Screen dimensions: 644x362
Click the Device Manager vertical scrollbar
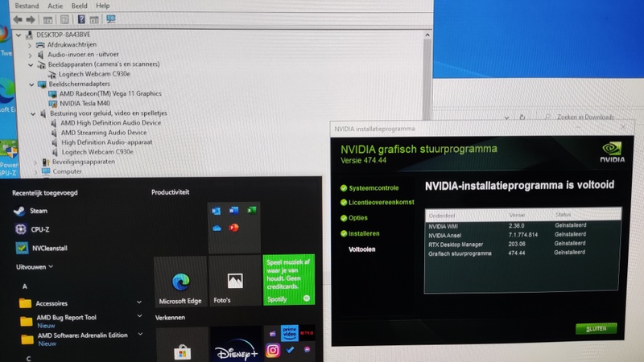click(x=427, y=78)
